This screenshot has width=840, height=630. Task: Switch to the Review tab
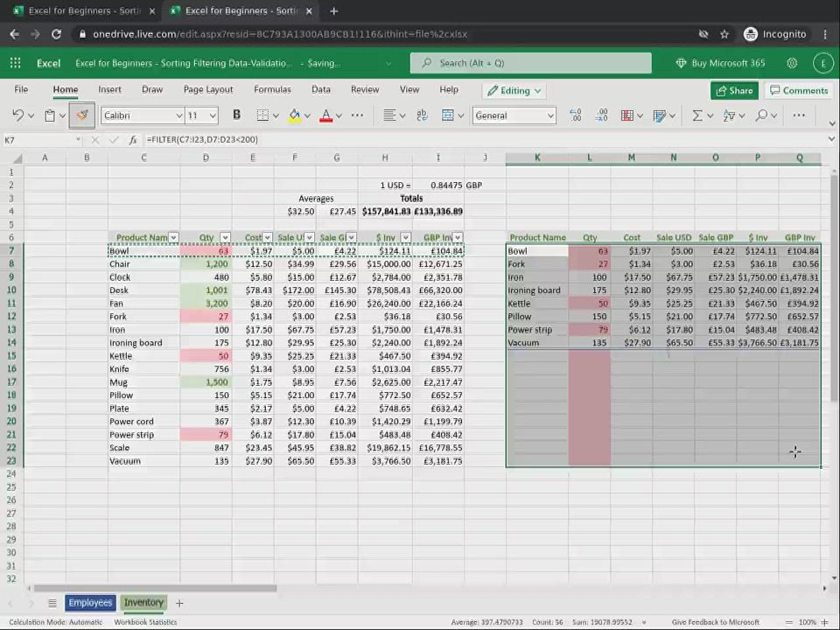(365, 89)
